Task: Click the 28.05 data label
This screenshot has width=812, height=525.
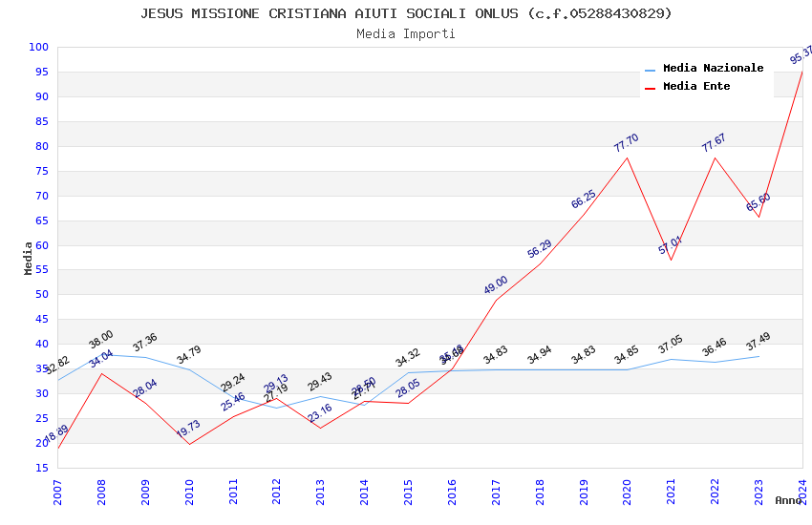Action: [x=408, y=388]
